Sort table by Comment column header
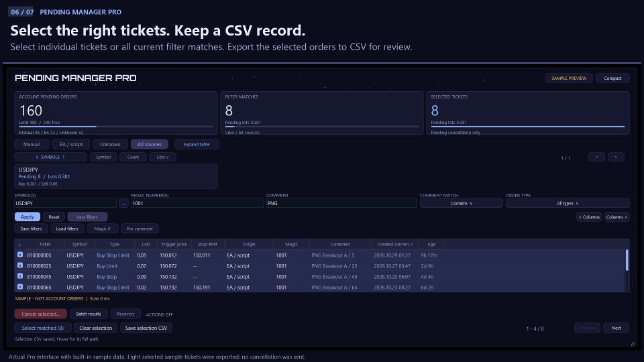Screen dimensions: 644x362 [x=341, y=244]
